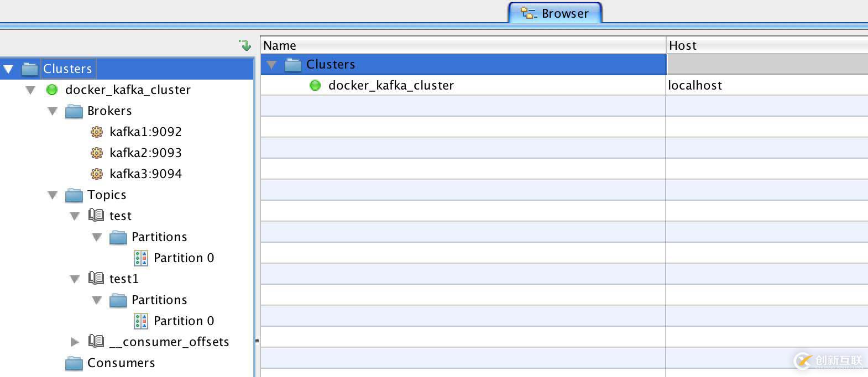This screenshot has height=377, width=868.
Task: Click the gear icon for kafka2:9093
Action: [97, 153]
